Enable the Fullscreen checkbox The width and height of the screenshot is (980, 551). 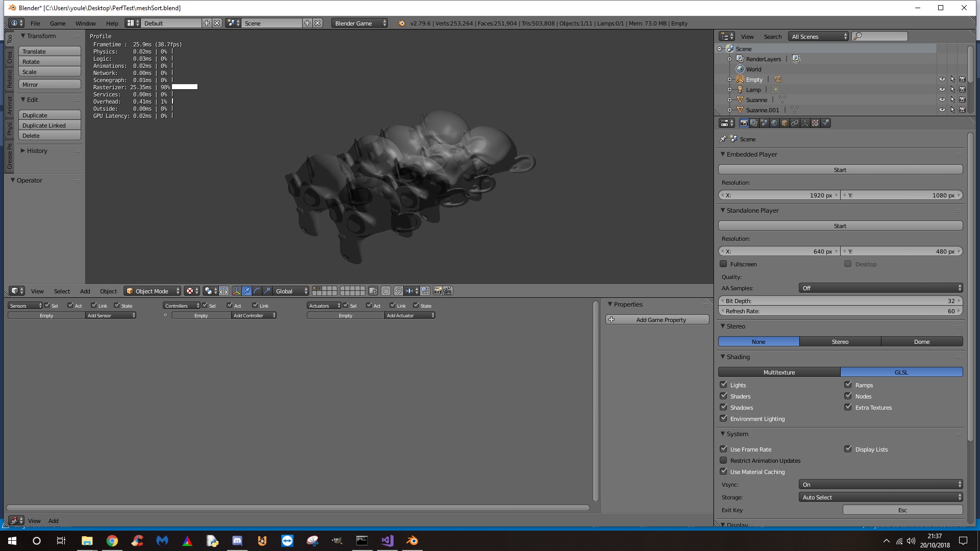pyautogui.click(x=723, y=264)
